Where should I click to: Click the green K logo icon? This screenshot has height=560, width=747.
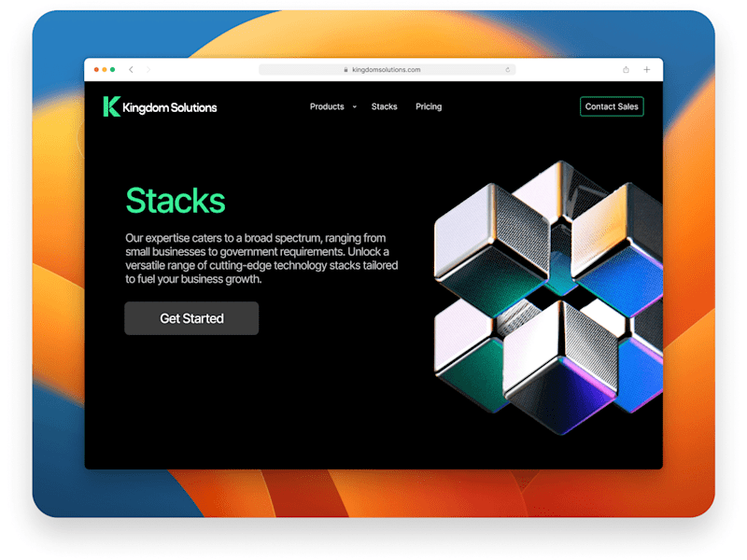tap(111, 106)
